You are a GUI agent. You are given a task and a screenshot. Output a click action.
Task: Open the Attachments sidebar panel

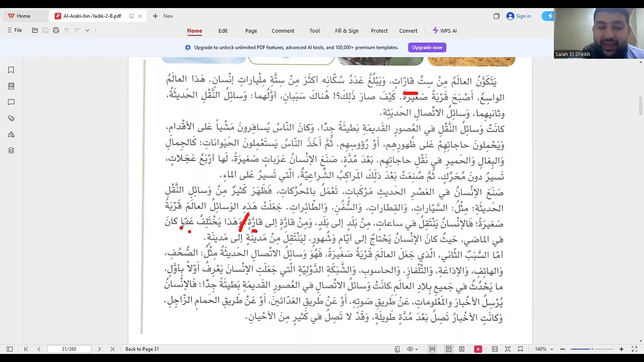pos(11,118)
